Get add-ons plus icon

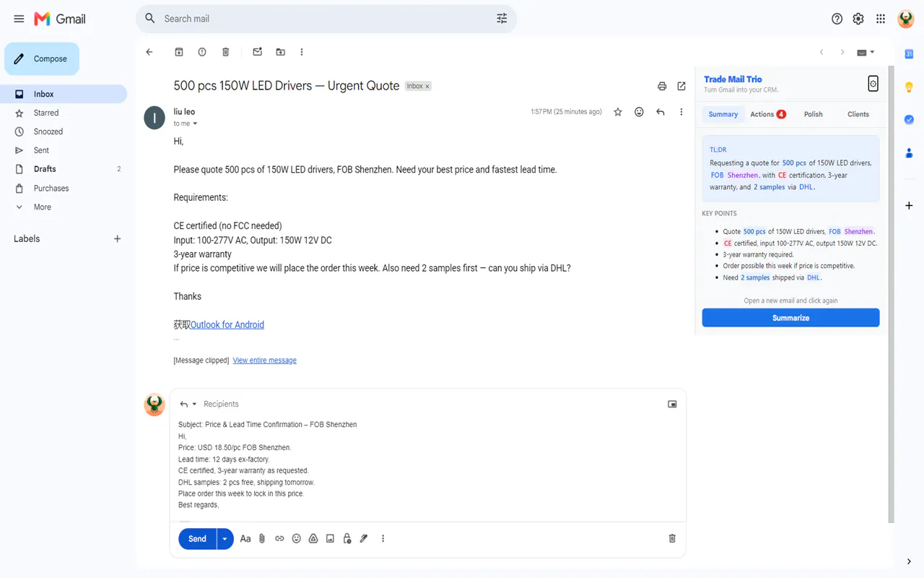point(909,206)
